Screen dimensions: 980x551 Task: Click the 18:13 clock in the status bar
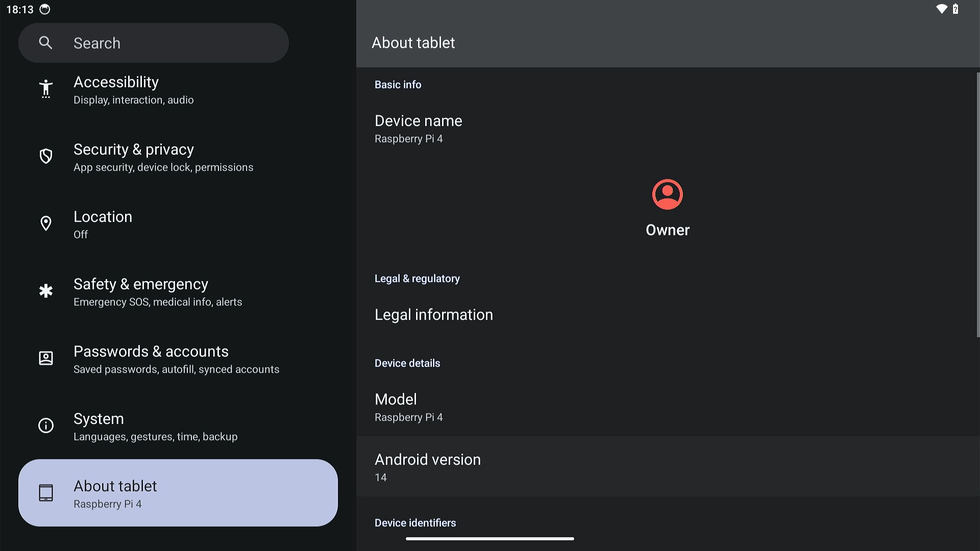coord(20,9)
